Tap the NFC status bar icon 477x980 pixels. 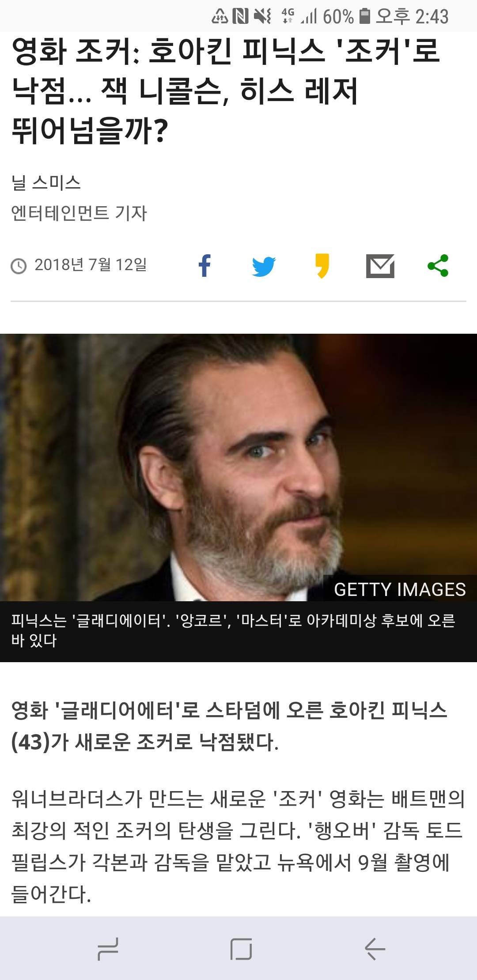(x=241, y=17)
